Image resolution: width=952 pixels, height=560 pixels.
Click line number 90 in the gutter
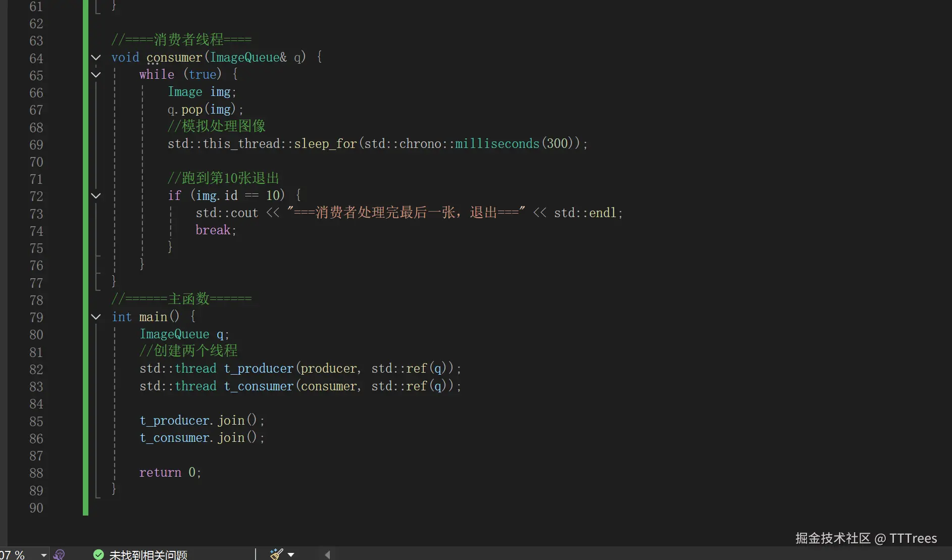(36, 507)
